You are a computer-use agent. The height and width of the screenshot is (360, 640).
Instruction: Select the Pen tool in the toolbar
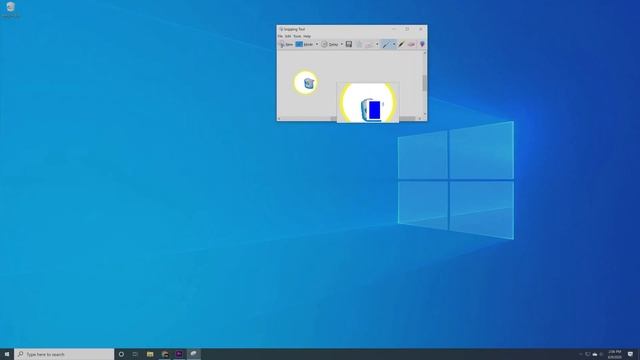click(x=386, y=44)
